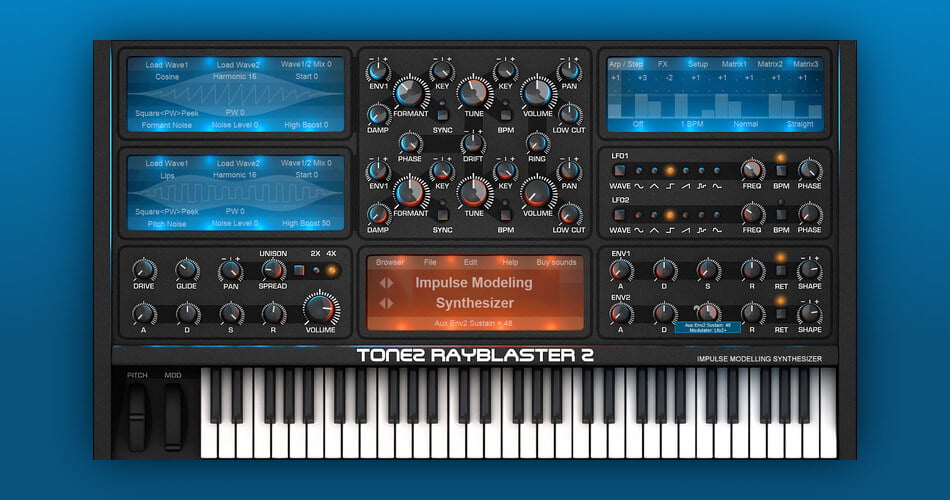Toggle the second oscillator SYNC button
The height and width of the screenshot is (500, 950).
click(x=442, y=215)
